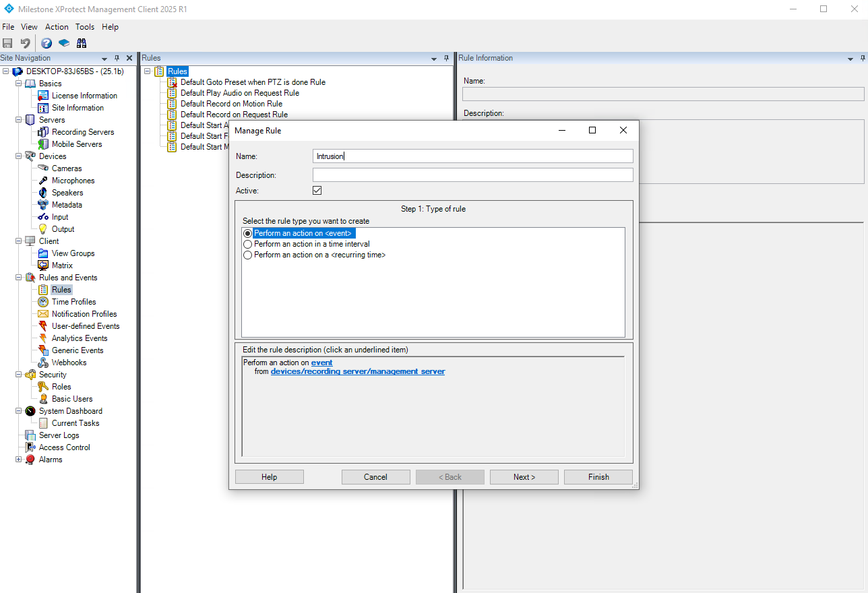Open the Tools menu

tap(85, 27)
